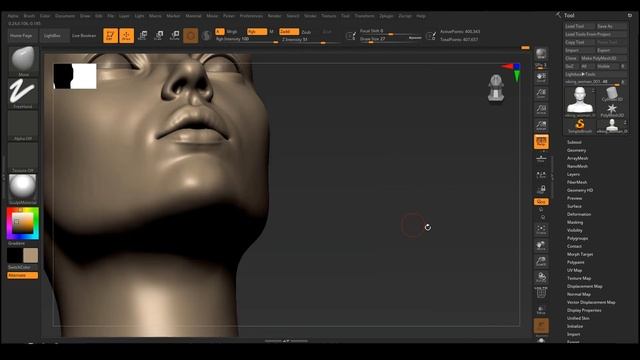
Task: Select the Cylinder3D tool thumbnail
Action: [x=612, y=94]
